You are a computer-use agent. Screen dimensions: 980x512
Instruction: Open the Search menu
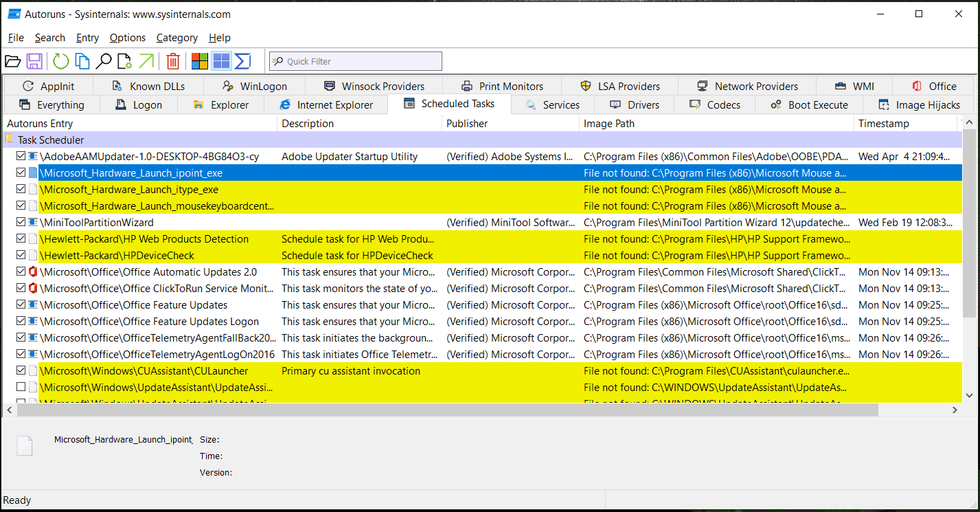pyautogui.click(x=50, y=38)
